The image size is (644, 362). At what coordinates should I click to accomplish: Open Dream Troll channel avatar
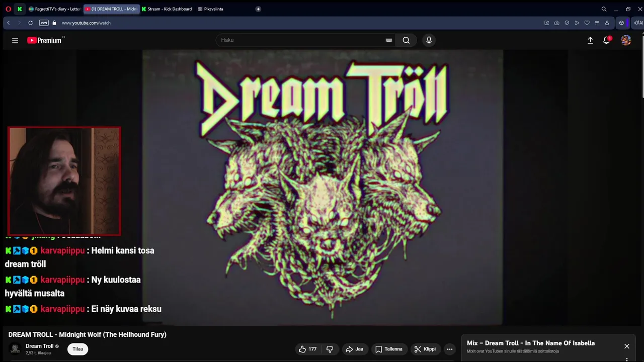click(16, 349)
